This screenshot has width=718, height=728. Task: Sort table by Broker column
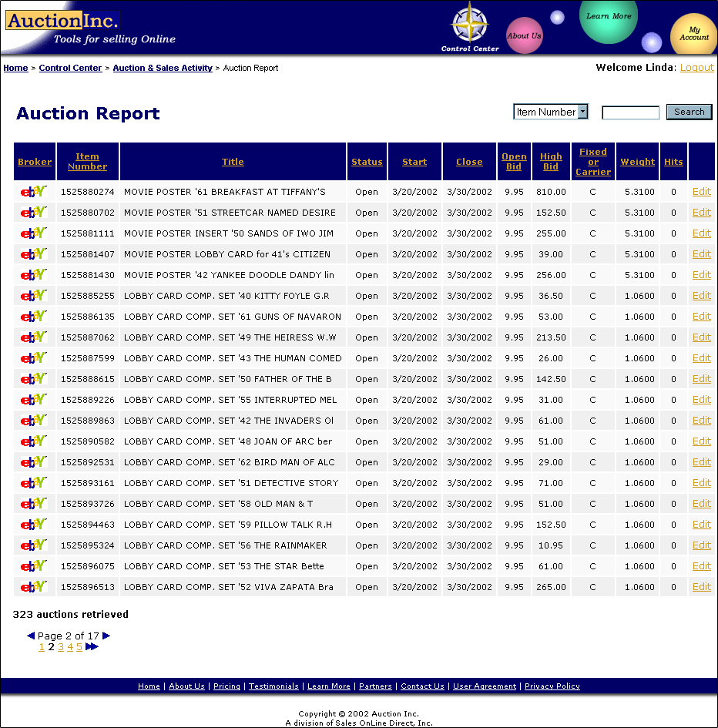[35, 162]
